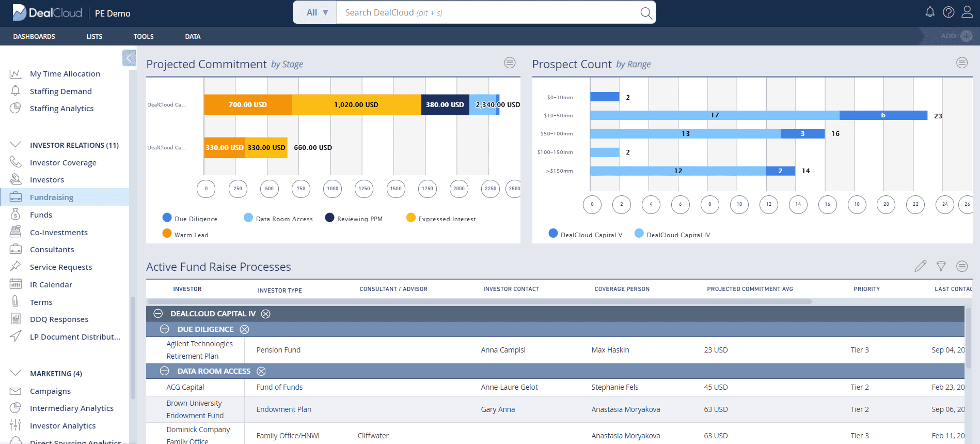Open the help question mark icon
980x444 pixels.
(949, 12)
